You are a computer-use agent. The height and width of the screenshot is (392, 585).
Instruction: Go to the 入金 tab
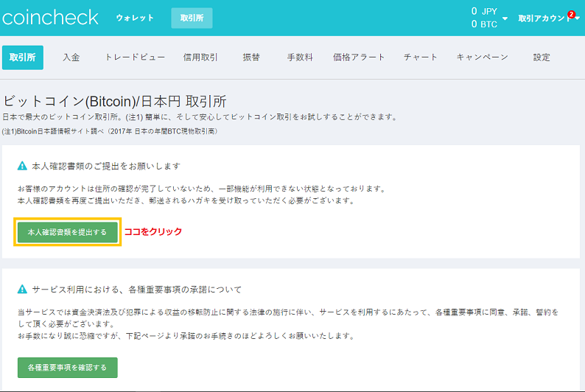click(x=71, y=57)
